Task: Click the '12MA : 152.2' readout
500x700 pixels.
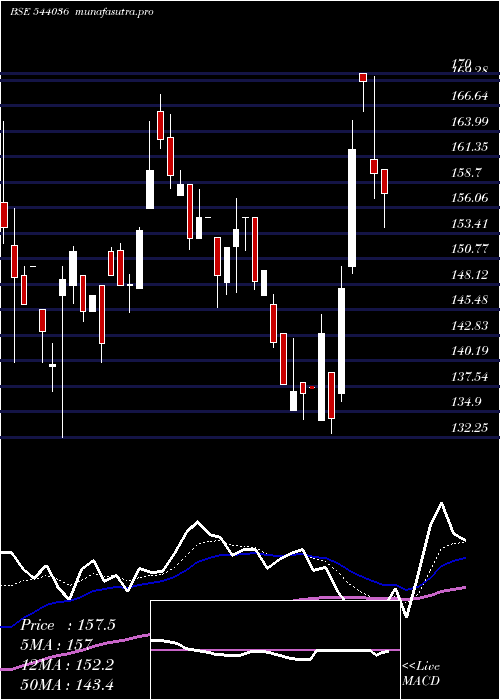Action: click(x=67, y=665)
